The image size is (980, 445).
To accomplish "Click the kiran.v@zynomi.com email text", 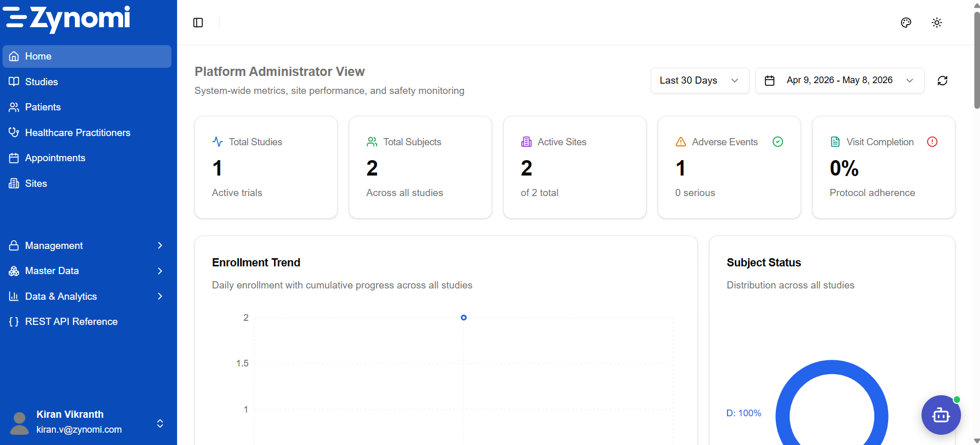I will pos(79,430).
